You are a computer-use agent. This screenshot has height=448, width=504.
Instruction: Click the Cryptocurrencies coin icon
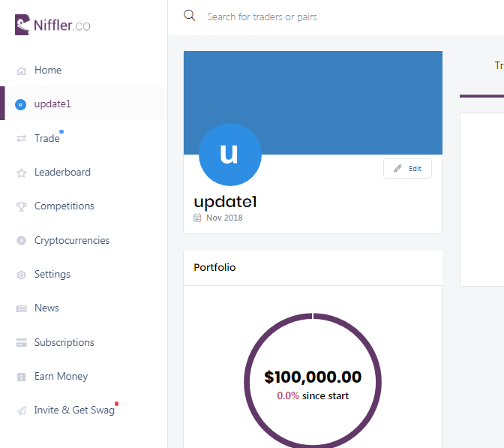coord(21,241)
